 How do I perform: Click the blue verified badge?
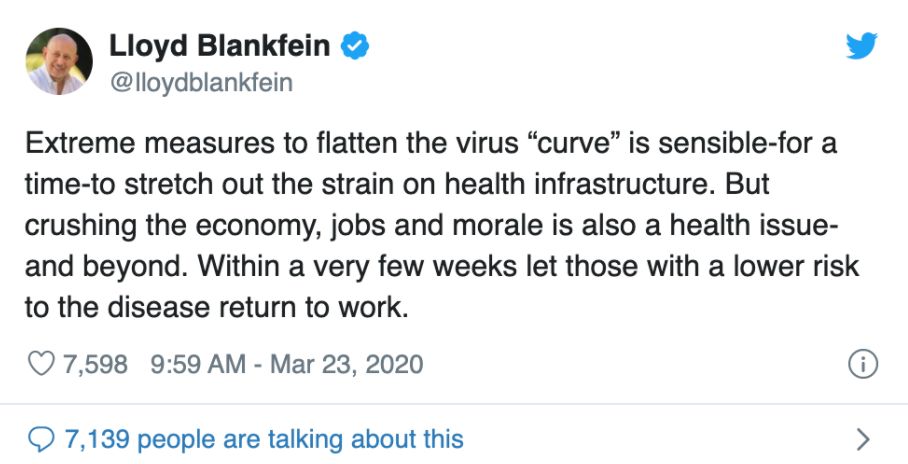click(355, 46)
